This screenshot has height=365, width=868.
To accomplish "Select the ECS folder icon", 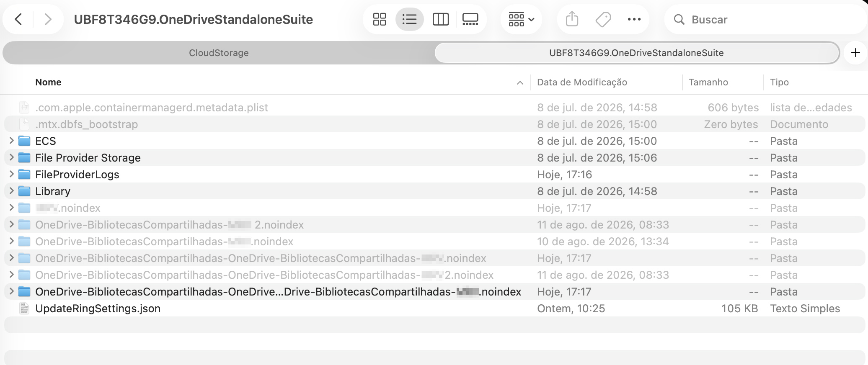I will click(25, 141).
